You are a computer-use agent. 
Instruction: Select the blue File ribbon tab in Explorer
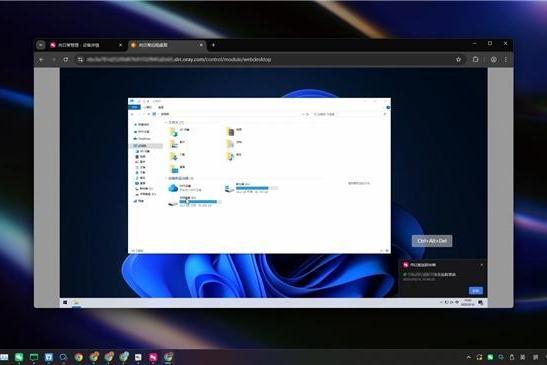point(135,107)
